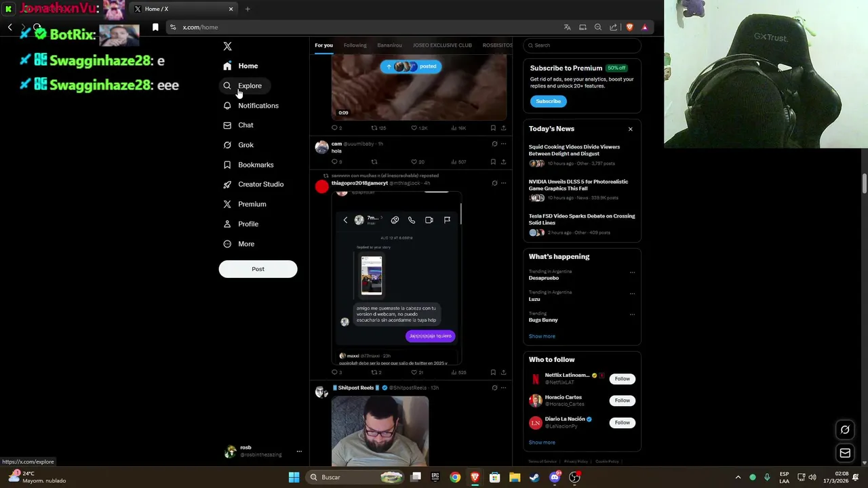Open the JOSEO EXCLUSIVE CLUB tab
Image resolution: width=868 pixels, height=488 pixels.
pos(442,45)
